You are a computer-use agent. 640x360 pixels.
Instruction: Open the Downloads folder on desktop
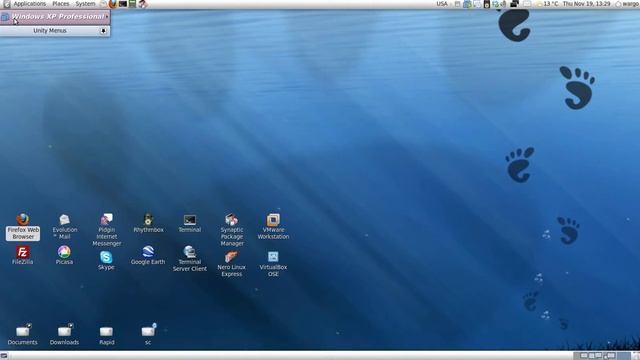pos(64,335)
